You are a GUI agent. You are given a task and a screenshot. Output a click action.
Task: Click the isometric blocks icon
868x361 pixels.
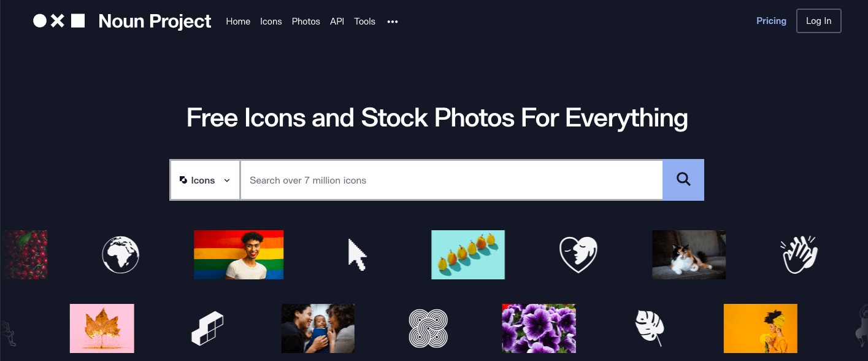[x=207, y=328]
